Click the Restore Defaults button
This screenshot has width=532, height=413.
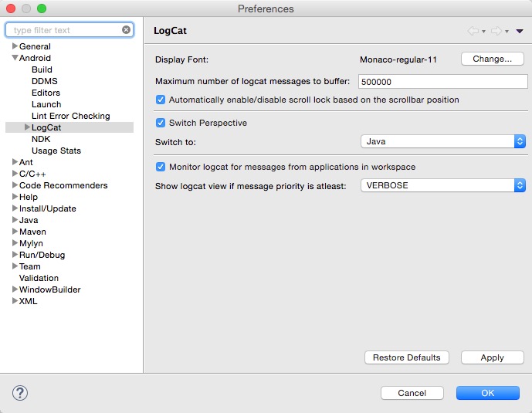(406, 357)
